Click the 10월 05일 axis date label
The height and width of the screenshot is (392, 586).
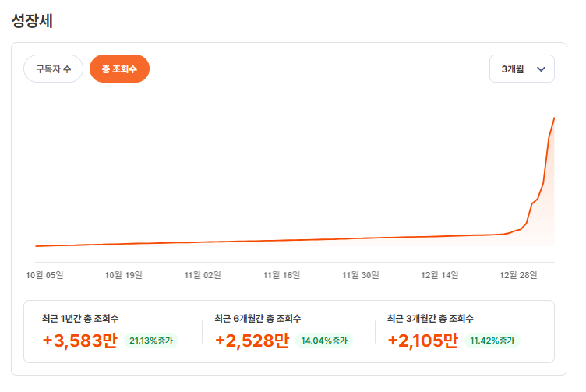pos(44,274)
